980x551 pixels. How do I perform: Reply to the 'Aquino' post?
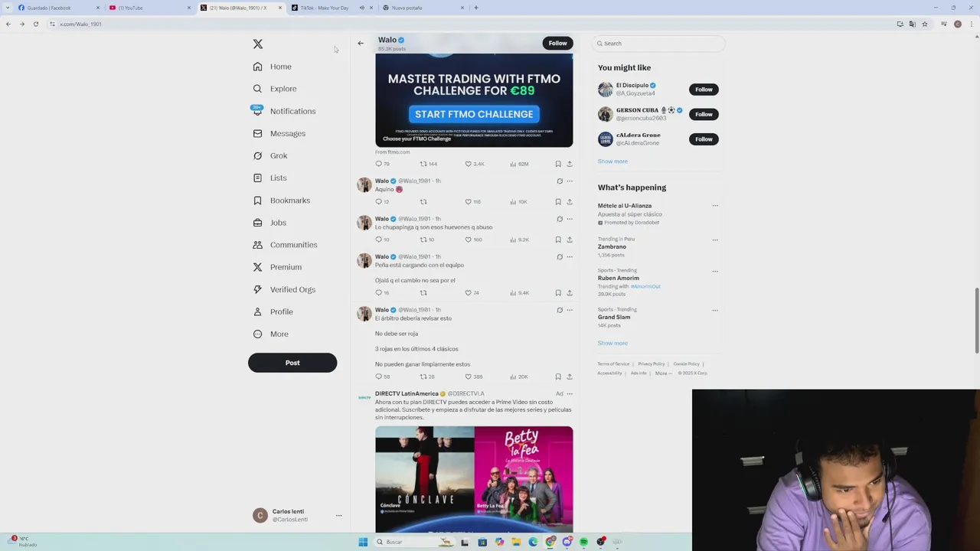(x=378, y=202)
